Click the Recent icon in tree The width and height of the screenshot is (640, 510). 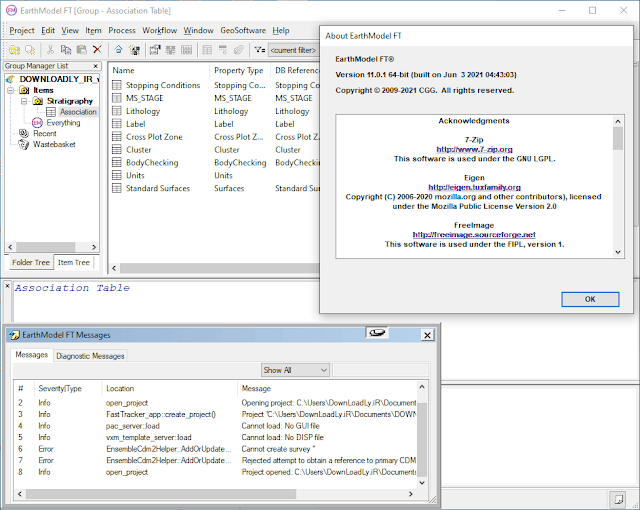coord(24,133)
